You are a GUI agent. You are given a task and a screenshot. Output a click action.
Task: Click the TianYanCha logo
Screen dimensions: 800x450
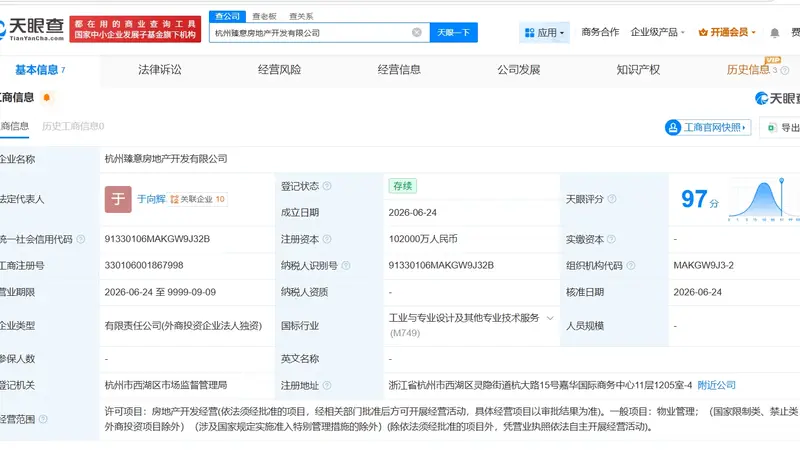pyautogui.click(x=32, y=29)
